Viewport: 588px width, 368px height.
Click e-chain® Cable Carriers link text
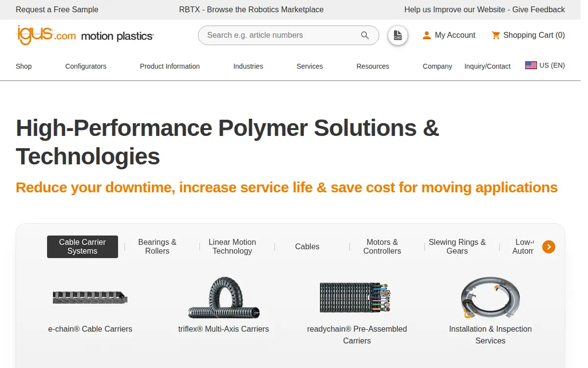[90, 329]
